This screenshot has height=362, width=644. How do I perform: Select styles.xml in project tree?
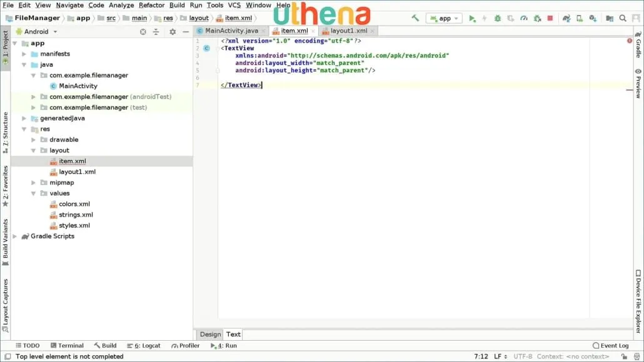[x=74, y=226]
